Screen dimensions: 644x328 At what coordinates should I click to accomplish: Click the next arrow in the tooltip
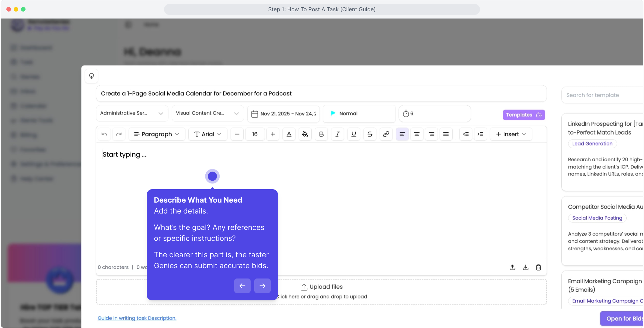(x=262, y=286)
